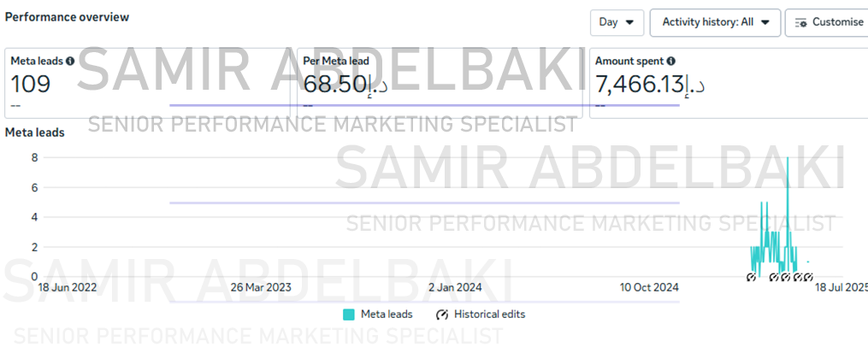Click the fourth historical edit marker on chart
Image resolution: width=868 pixels, height=353 pixels.
pyautogui.click(x=798, y=277)
